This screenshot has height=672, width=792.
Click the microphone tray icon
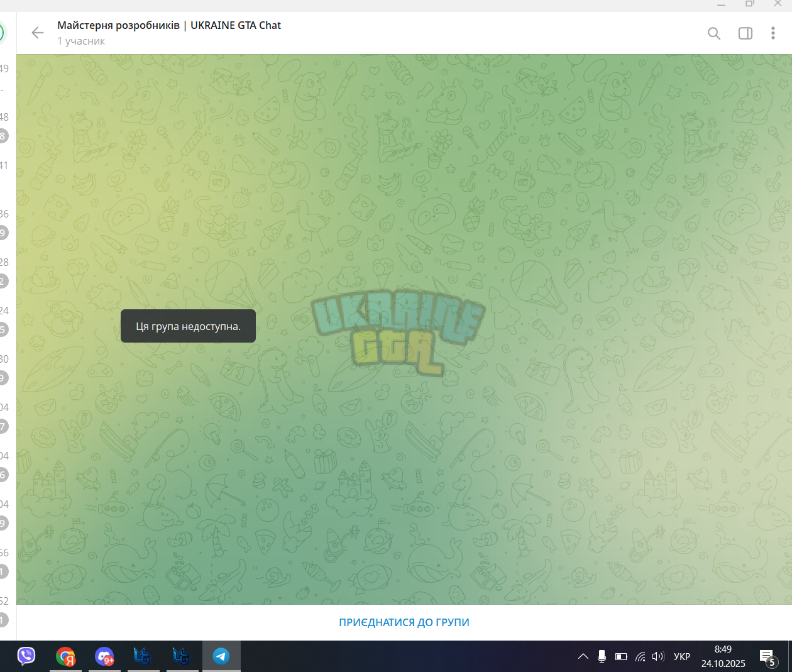click(602, 656)
